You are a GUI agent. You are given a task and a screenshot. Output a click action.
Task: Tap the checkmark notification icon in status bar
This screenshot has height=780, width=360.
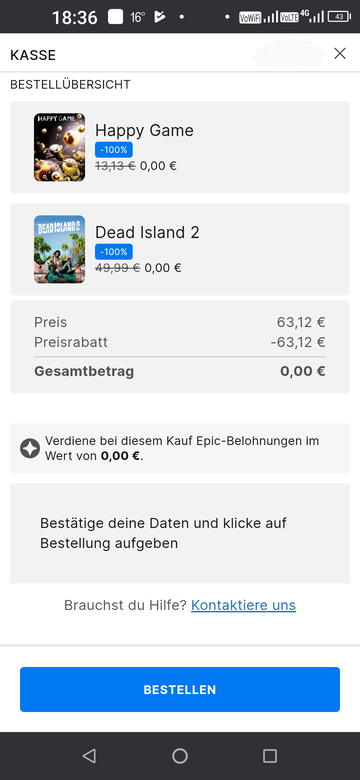coord(159,17)
